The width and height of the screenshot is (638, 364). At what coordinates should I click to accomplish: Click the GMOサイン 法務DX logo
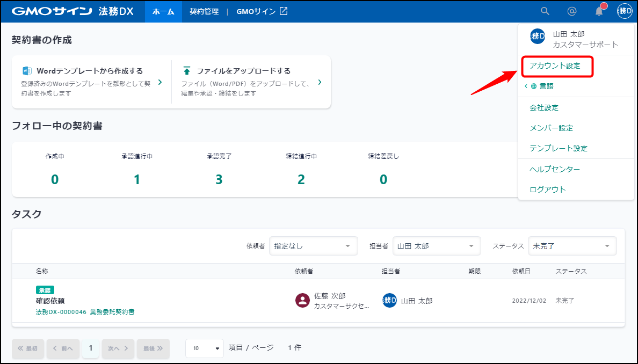(73, 11)
